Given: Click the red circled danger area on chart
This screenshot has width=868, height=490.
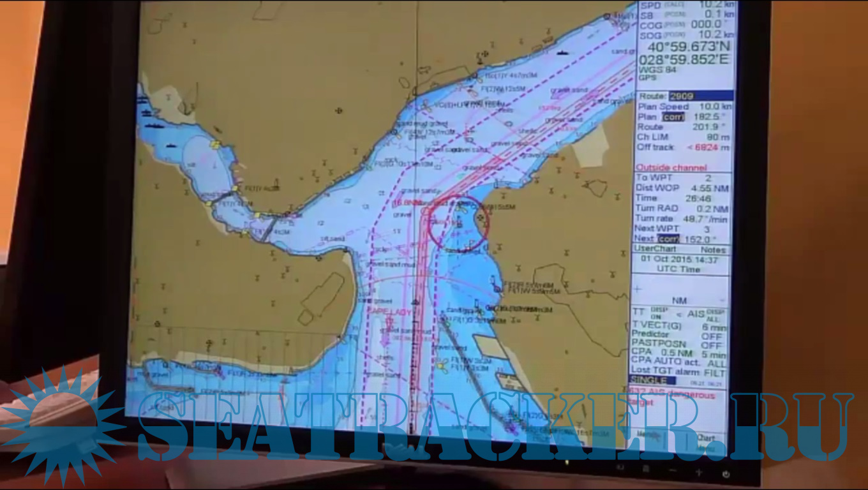Looking at the screenshot, I should 457,223.
